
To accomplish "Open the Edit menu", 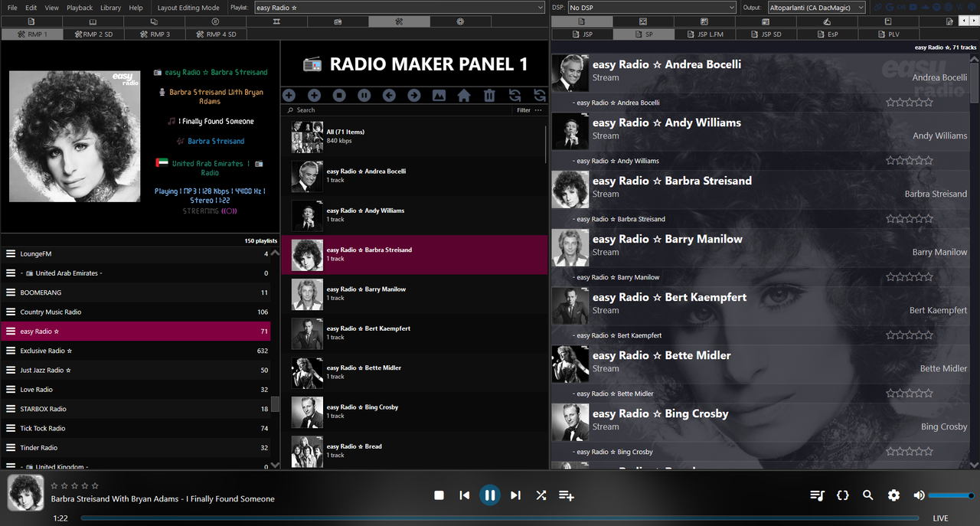I will pyautogui.click(x=31, y=8).
